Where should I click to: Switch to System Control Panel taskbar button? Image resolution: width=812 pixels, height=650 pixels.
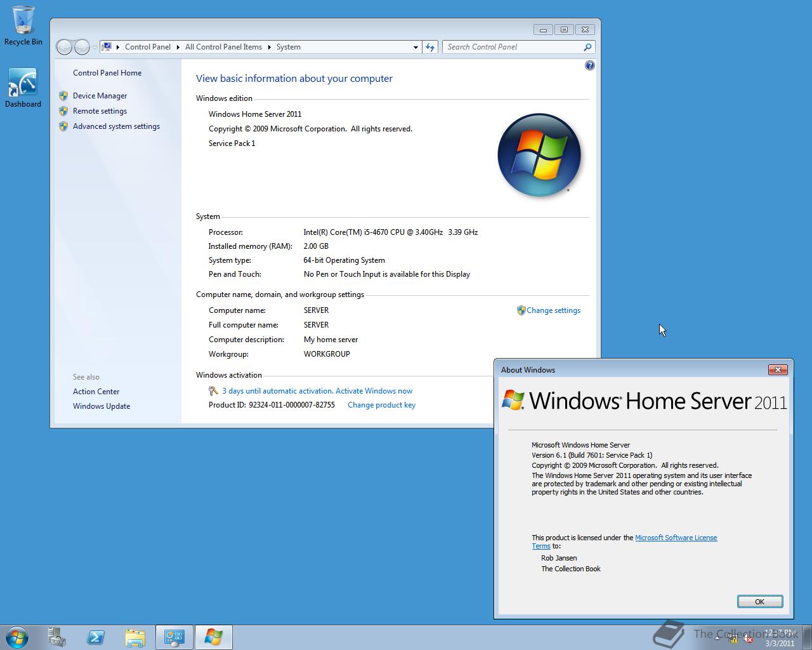click(x=174, y=637)
